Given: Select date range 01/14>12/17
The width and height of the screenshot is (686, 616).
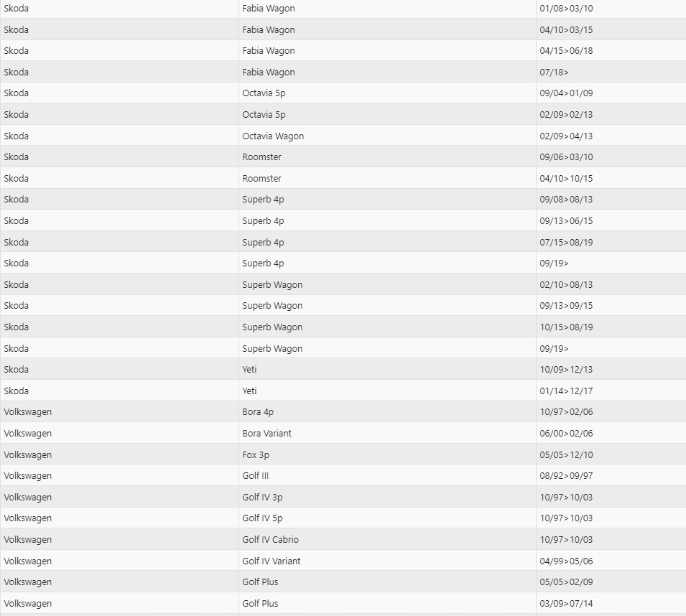Looking at the screenshot, I should click(x=566, y=391).
